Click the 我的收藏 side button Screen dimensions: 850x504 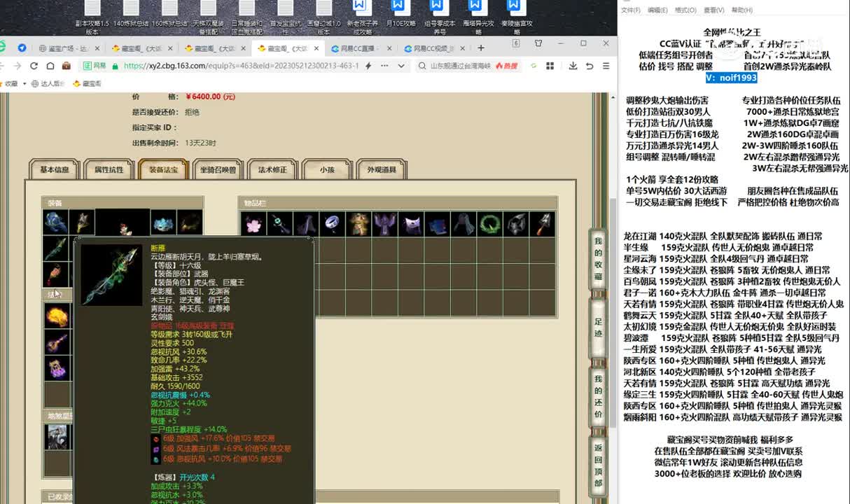coord(598,260)
